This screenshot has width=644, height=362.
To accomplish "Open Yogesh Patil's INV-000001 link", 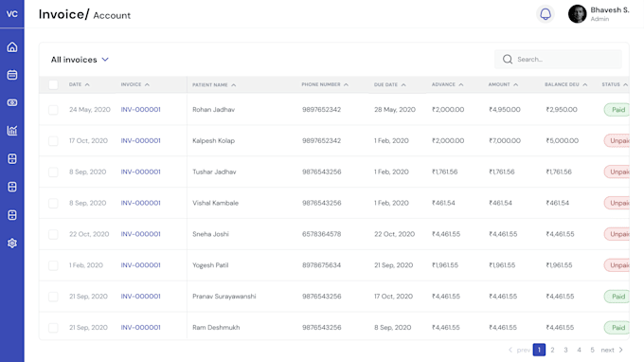I will pyautogui.click(x=140, y=265).
